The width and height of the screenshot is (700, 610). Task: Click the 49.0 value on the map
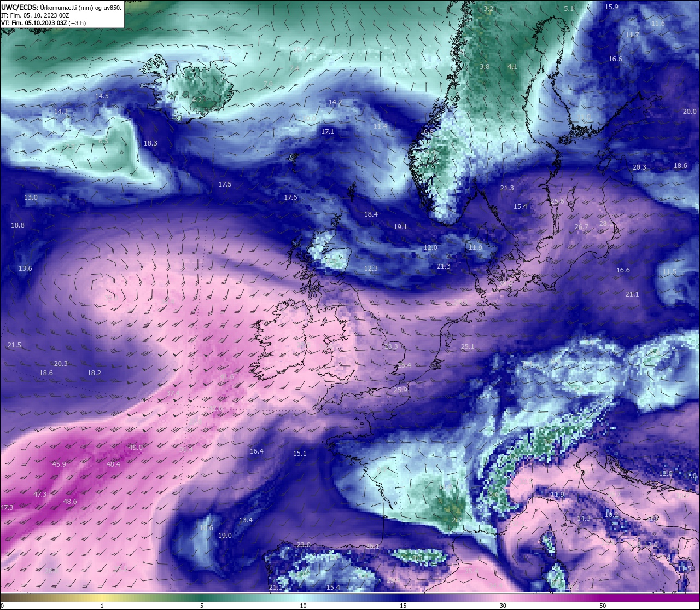[136, 448]
